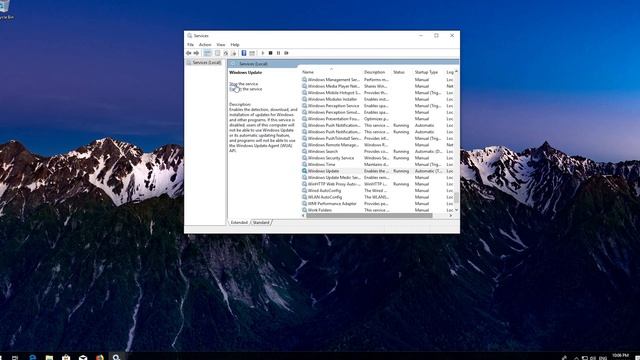Switch to the Extended tab
The image size is (640, 360).
pyautogui.click(x=239, y=222)
